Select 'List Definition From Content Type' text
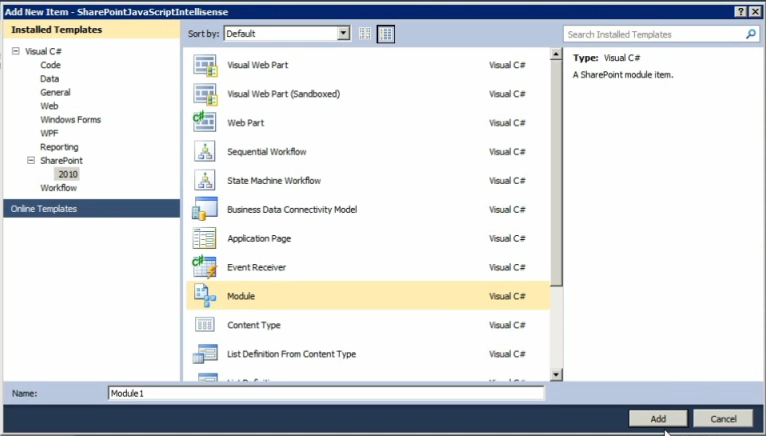The width and height of the screenshot is (766, 436). (x=291, y=354)
